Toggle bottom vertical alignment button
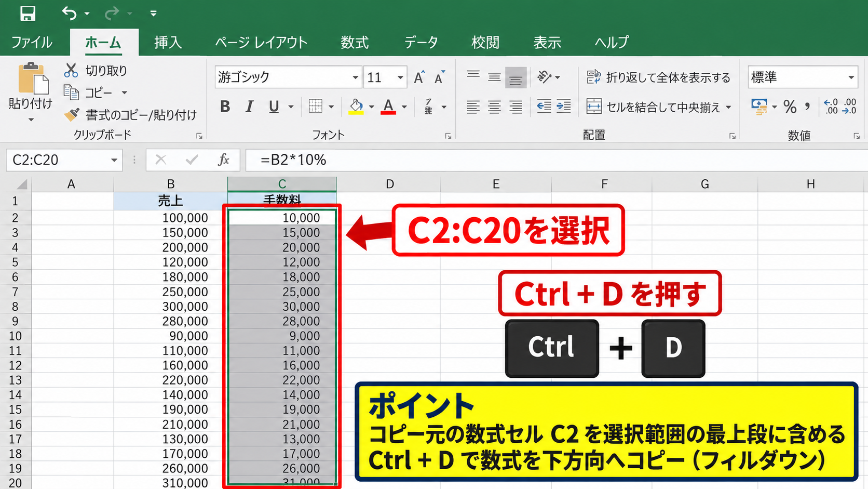 (516, 77)
